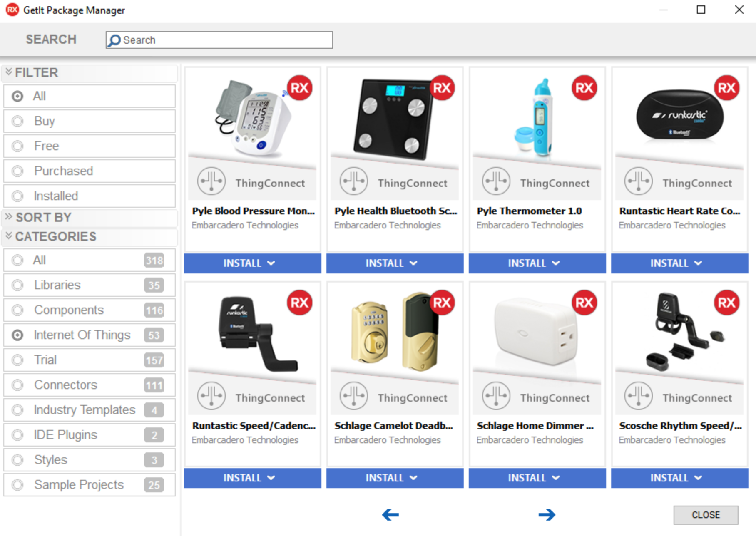Screen dimensions: 756x536
Task: Click the CLOSE button
Action: click(x=706, y=515)
